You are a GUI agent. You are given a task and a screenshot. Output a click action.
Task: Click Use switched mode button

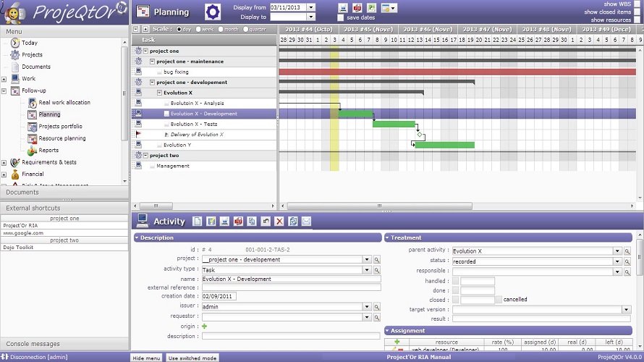click(x=192, y=358)
